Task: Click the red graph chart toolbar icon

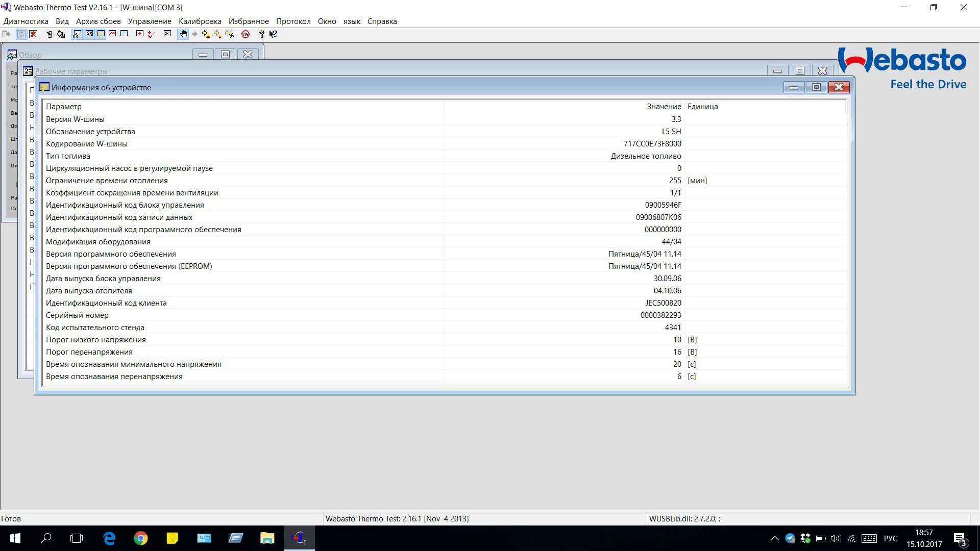Action: click(112, 34)
